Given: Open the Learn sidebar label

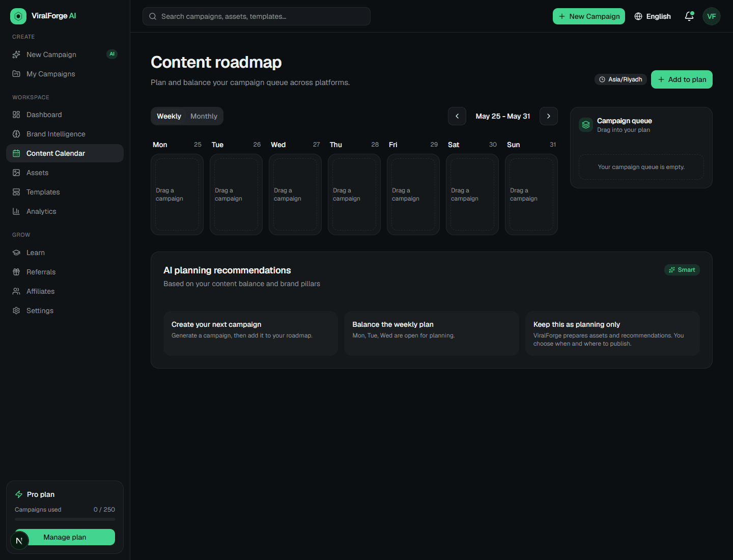Looking at the screenshot, I should click(36, 253).
